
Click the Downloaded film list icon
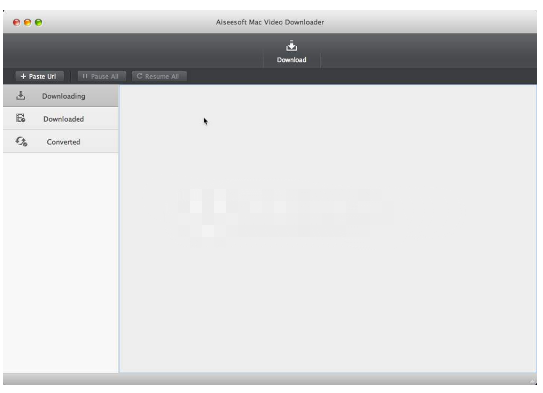tap(20, 118)
